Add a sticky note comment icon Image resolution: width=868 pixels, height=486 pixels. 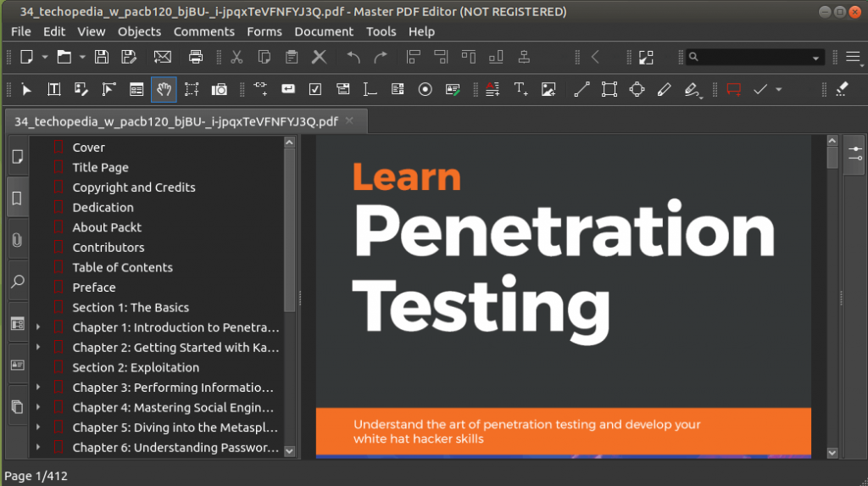tap(734, 89)
